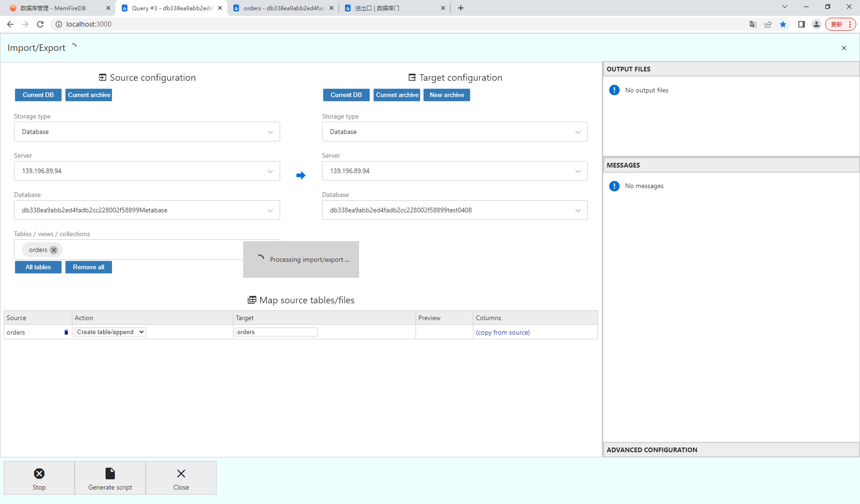Close the 进出口 browser tab
Viewport: 860px width, 504px height.
tap(443, 8)
